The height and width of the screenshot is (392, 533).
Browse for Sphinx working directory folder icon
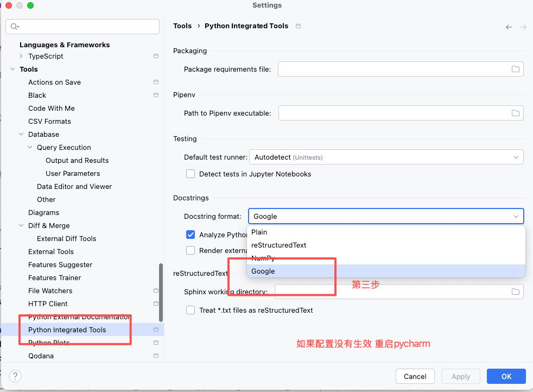pyautogui.click(x=516, y=292)
